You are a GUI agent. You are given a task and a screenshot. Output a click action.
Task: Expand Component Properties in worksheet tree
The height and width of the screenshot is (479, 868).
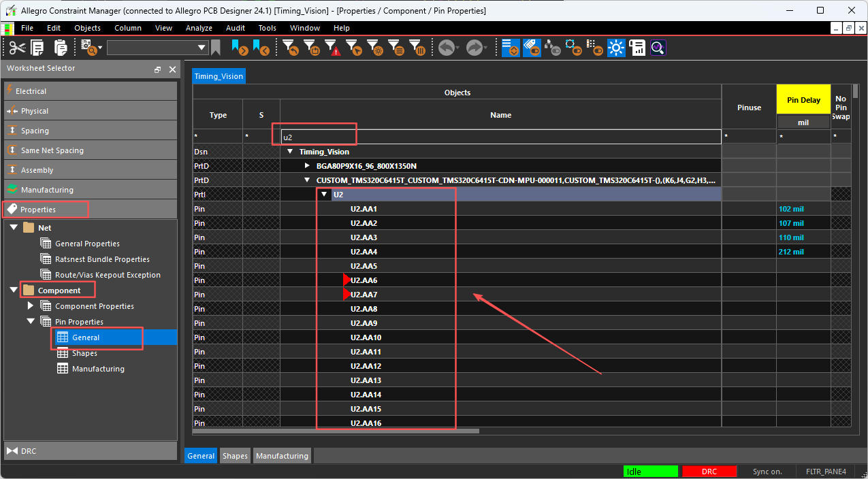[31, 306]
